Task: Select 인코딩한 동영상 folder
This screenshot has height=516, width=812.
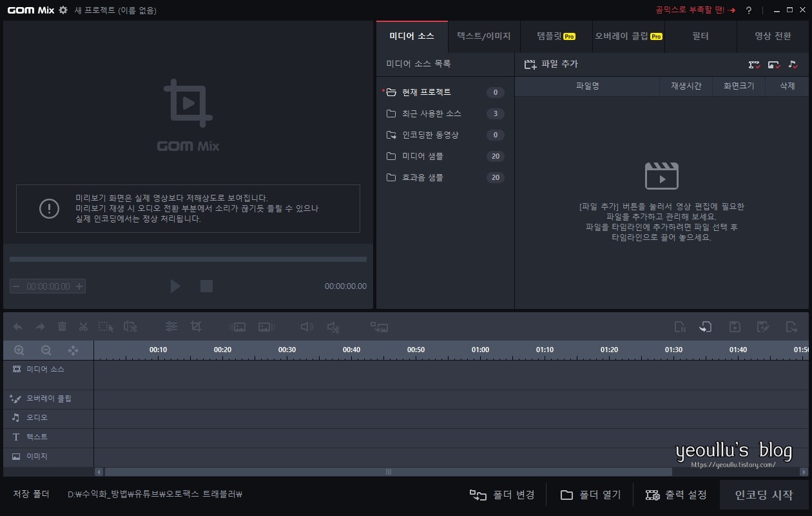Action: pyautogui.click(x=445, y=135)
